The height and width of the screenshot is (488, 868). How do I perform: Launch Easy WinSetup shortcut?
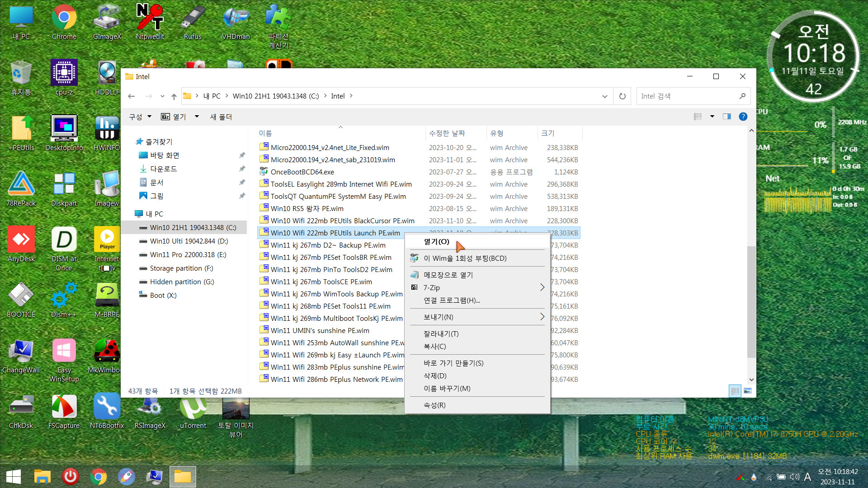(x=64, y=360)
